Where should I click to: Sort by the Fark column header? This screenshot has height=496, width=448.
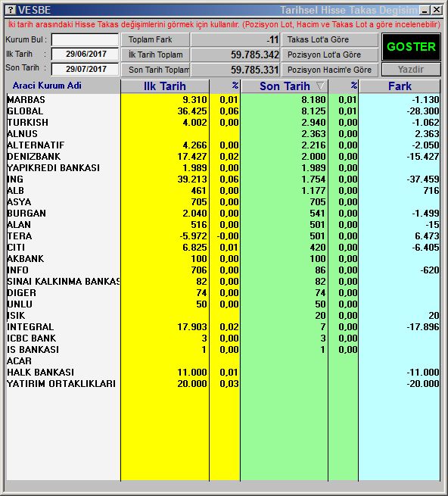[x=400, y=86]
